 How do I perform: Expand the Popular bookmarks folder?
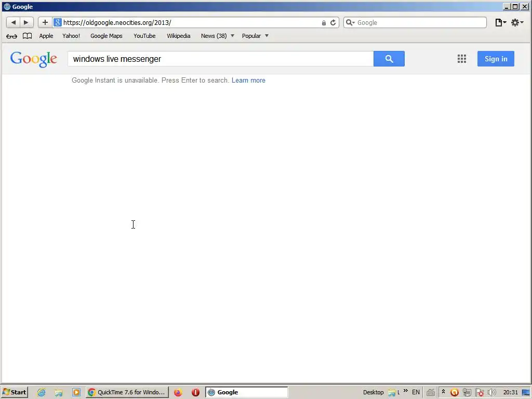[255, 36]
